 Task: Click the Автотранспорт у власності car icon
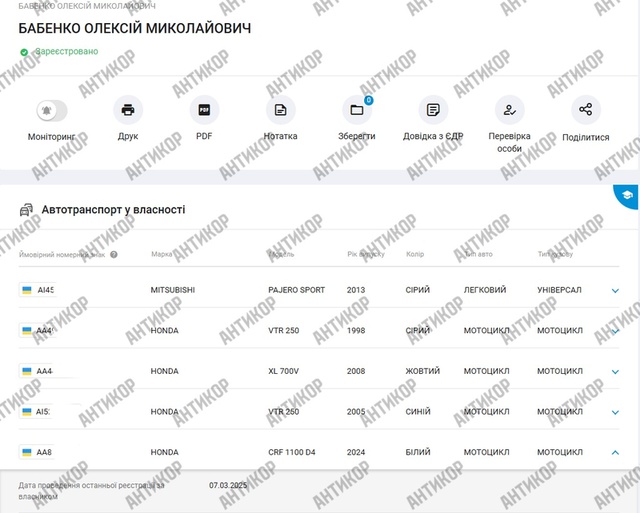pyautogui.click(x=27, y=210)
